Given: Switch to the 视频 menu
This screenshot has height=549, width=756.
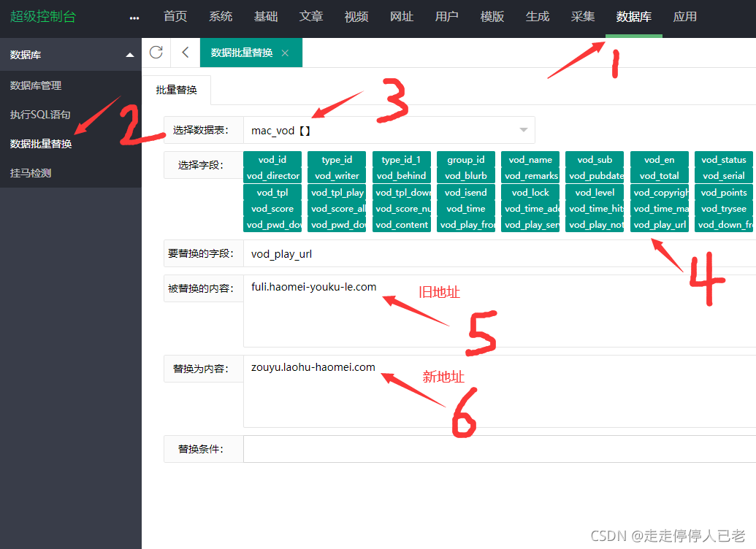Looking at the screenshot, I should point(356,16).
